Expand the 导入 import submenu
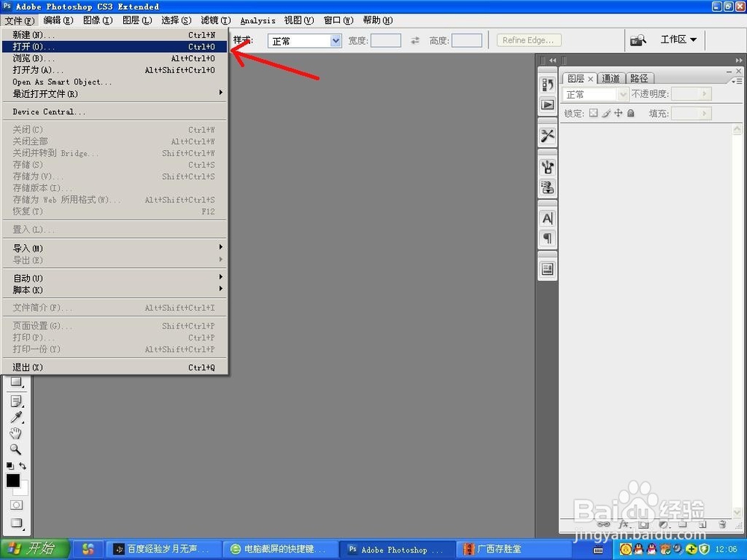This screenshot has height=560, width=747. [114, 248]
